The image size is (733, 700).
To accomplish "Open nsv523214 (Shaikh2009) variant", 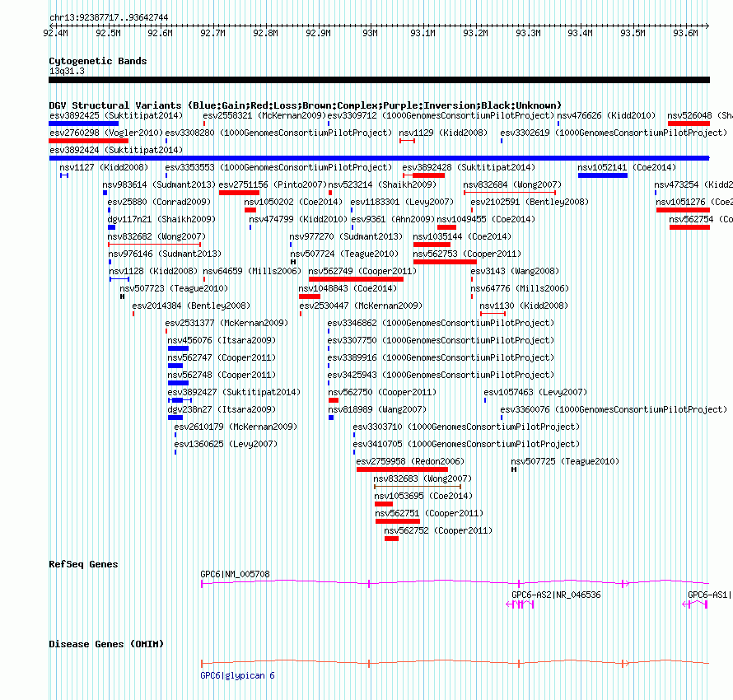I will (x=382, y=184).
